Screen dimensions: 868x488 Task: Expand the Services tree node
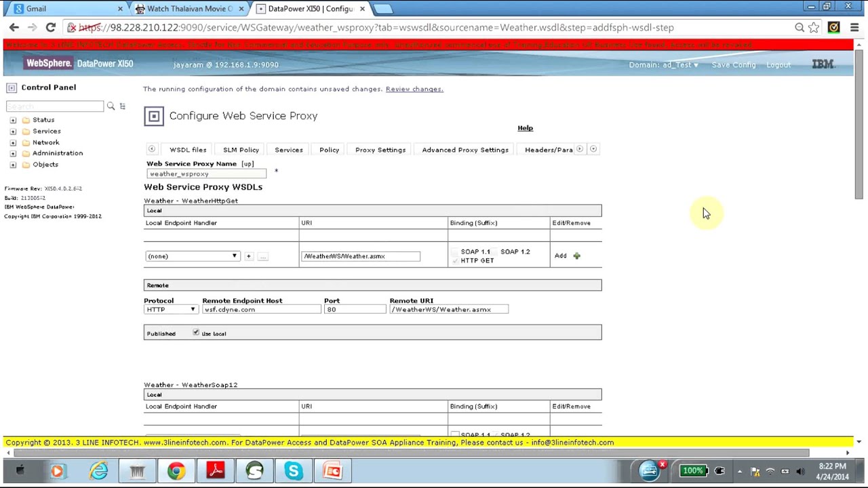click(x=13, y=131)
